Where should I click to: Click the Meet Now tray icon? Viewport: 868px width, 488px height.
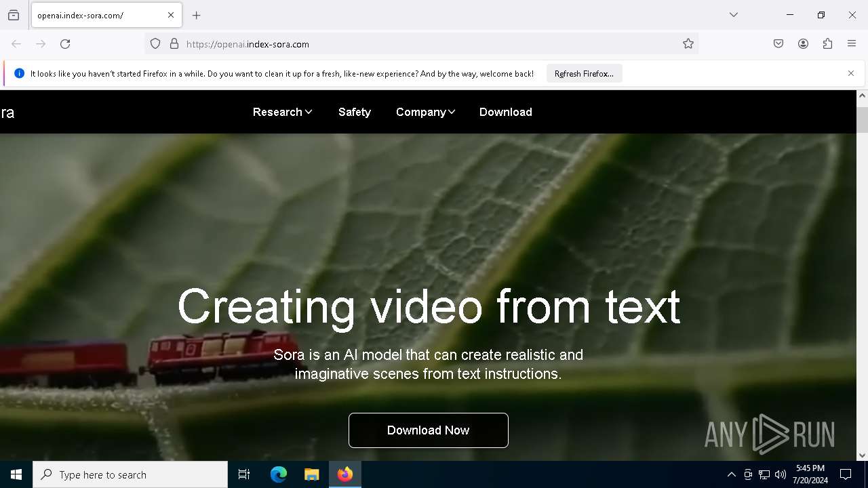748,474
